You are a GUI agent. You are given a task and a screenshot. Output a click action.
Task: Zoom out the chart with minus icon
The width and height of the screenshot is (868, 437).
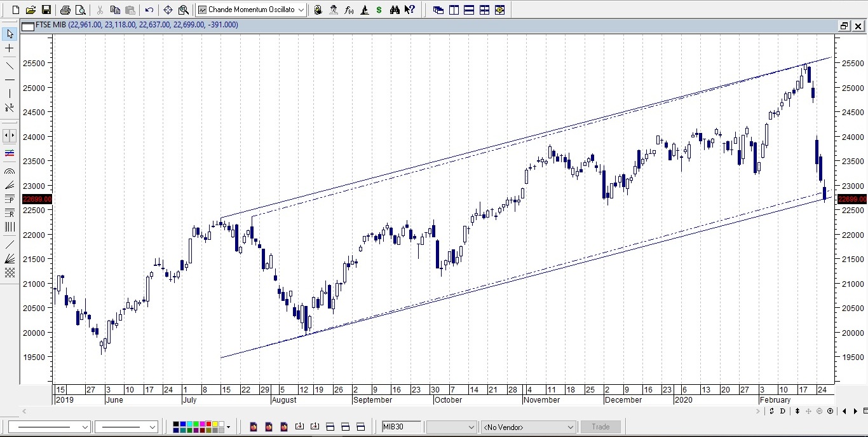point(820,412)
